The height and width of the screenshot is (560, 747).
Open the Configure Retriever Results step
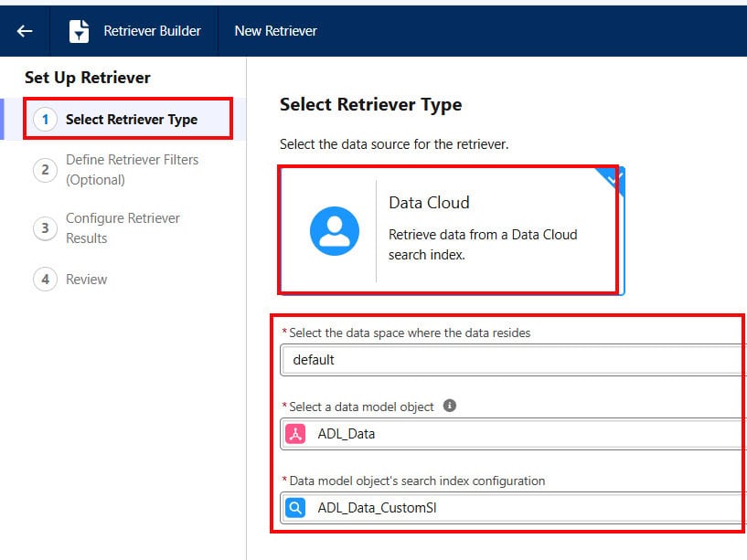pyautogui.click(x=123, y=228)
